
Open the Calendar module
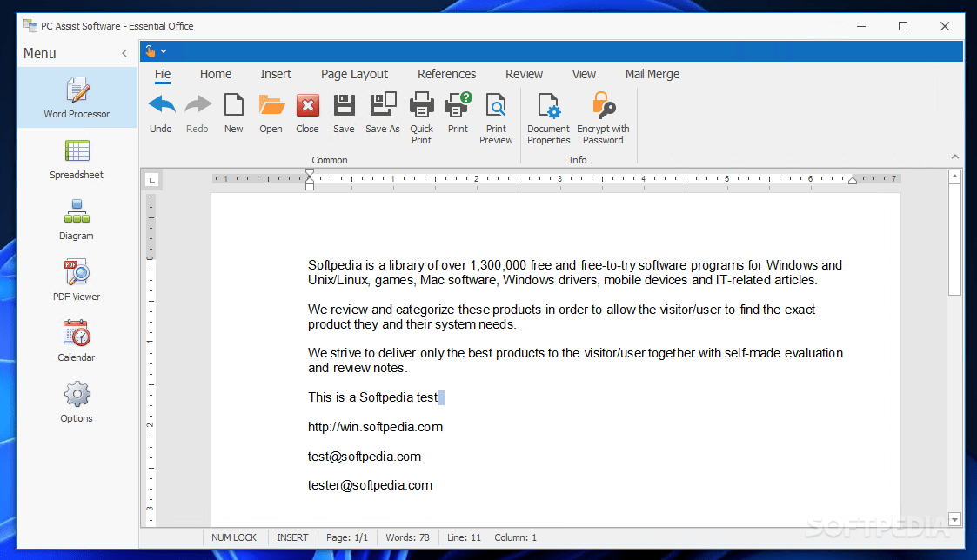pos(76,341)
